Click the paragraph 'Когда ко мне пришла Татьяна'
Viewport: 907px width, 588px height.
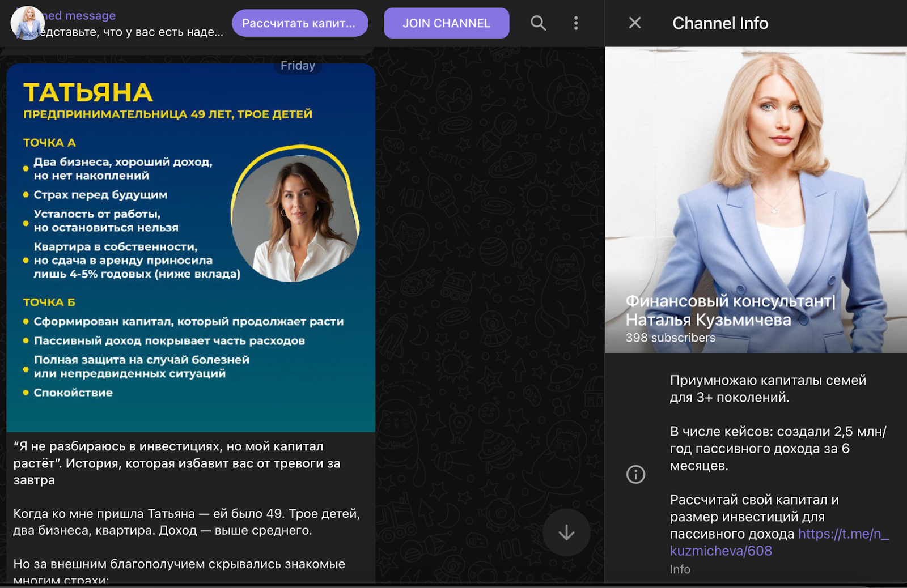click(x=187, y=522)
